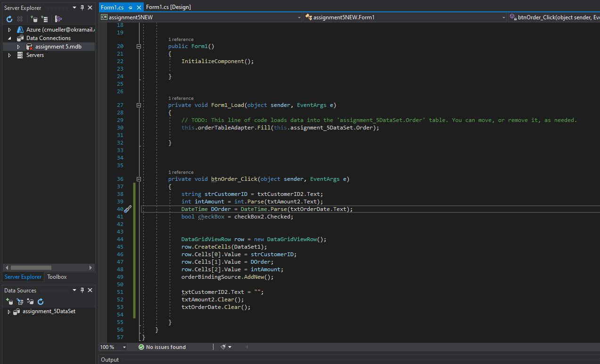Click the Connect to Server icon
600x364 pixels.
(x=44, y=19)
